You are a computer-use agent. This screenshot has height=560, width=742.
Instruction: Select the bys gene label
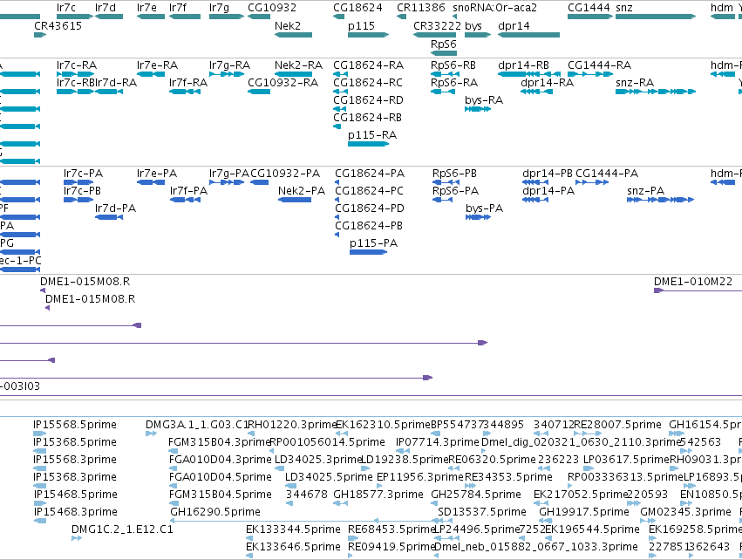473,25
